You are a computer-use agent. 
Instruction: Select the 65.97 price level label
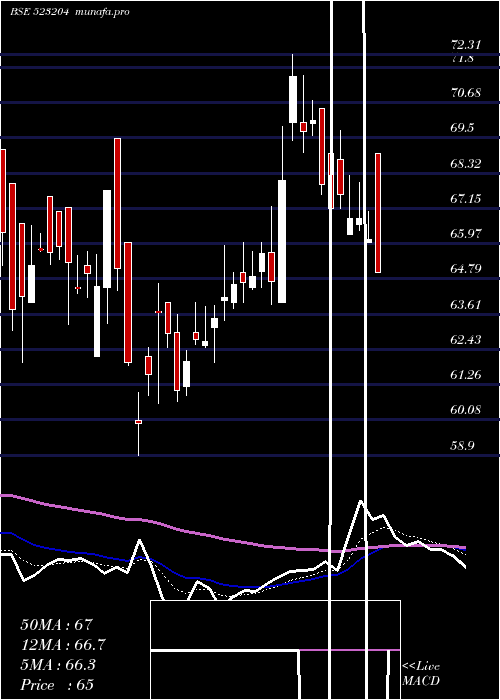(x=466, y=233)
